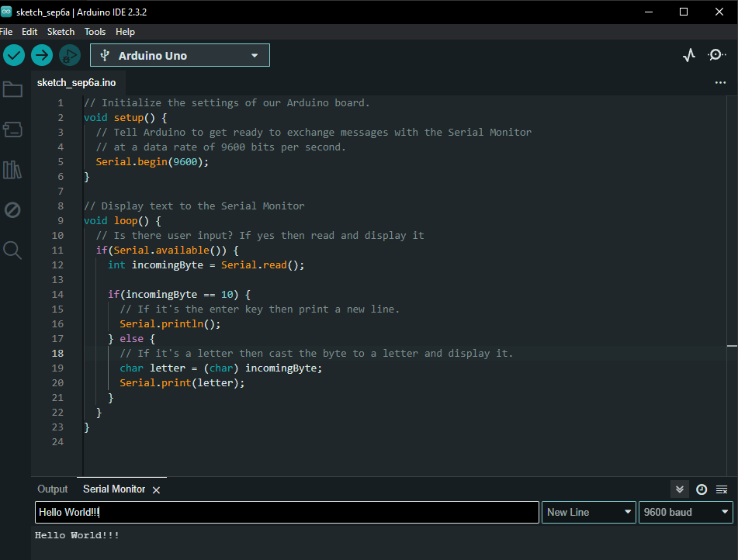Open the Edit menu
The image size is (738, 560).
coord(29,32)
